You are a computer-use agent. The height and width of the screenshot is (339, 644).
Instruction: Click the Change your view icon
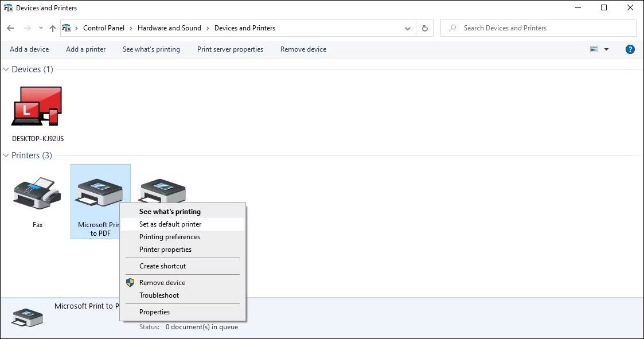click(x=593, y=49)
